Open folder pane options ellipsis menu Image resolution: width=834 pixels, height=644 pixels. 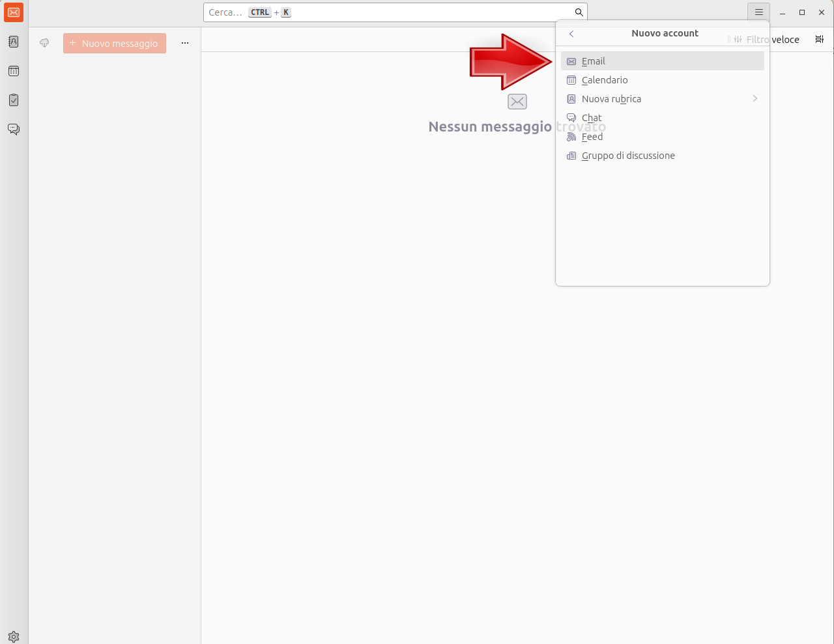[x=185, y=43]
